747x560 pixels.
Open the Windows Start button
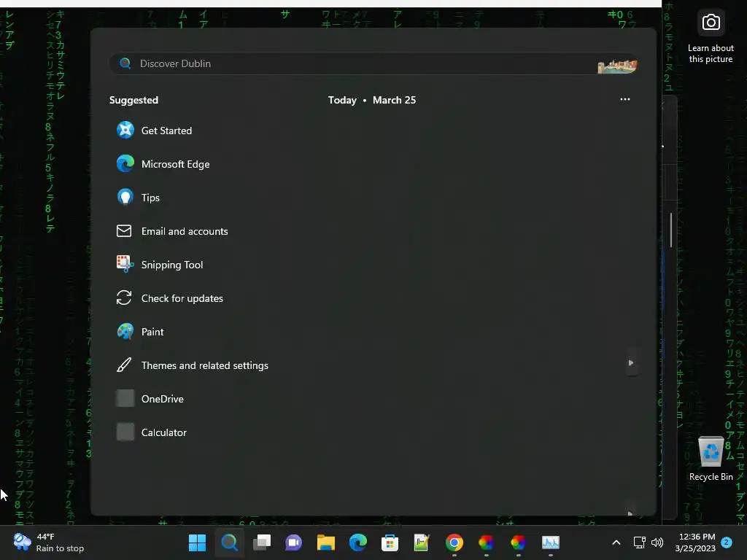(x=197, y=542)
